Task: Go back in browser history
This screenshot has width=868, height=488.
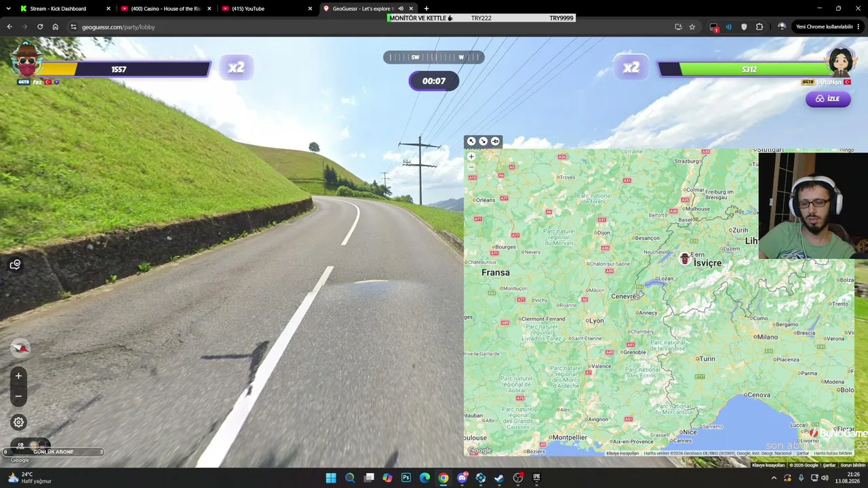Action: 9,27
